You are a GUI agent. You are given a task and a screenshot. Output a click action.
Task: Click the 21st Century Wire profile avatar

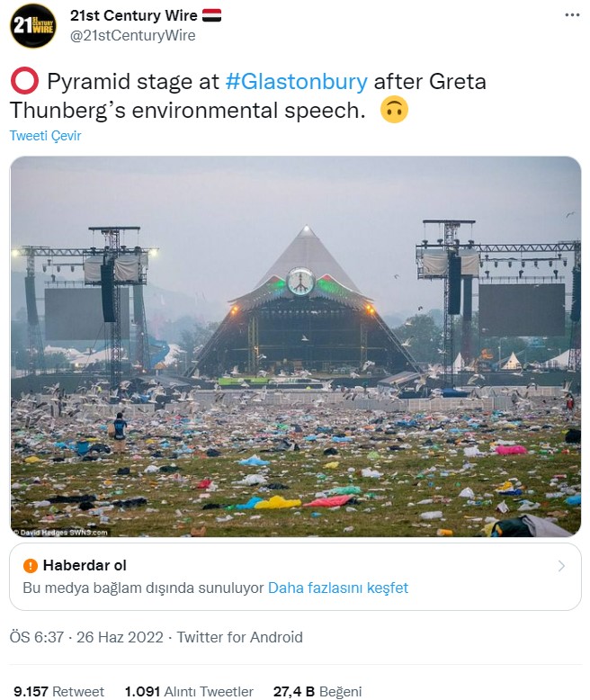tap(33, 26)
